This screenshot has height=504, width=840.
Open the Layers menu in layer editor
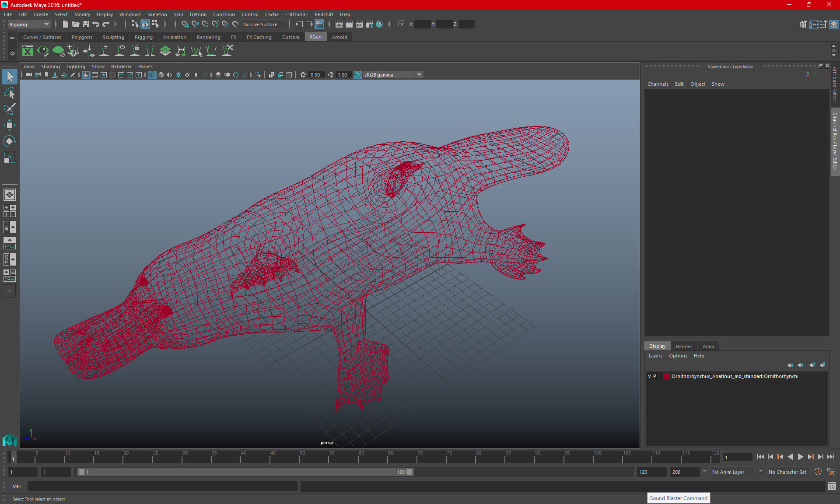655,356
